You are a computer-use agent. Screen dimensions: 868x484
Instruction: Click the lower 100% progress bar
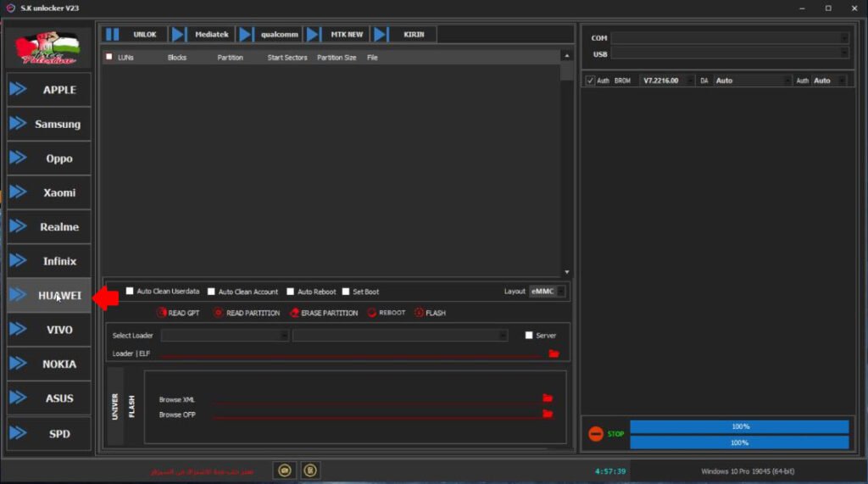[x=739, y=442]
